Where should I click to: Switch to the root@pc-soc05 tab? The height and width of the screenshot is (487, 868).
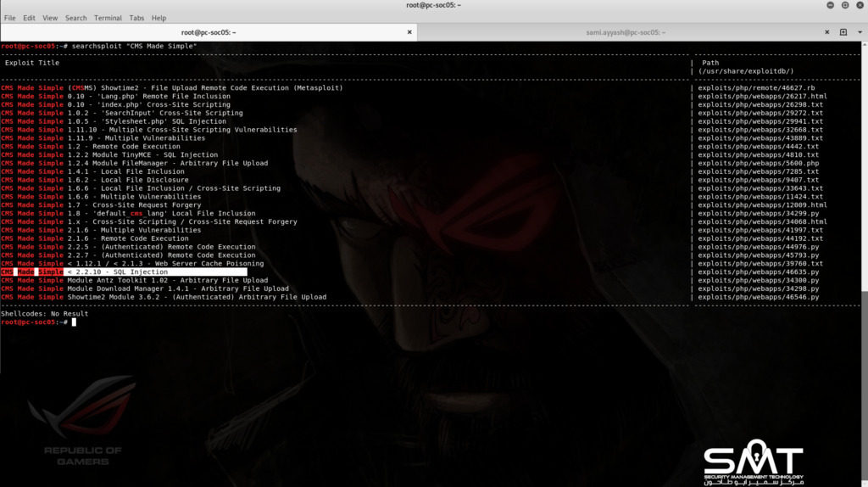[x=209, y=32]
